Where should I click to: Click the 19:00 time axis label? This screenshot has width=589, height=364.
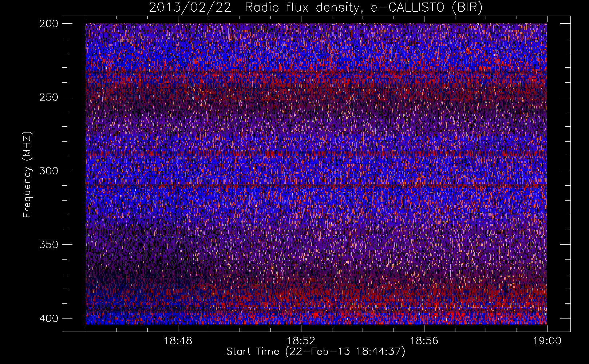547,341
